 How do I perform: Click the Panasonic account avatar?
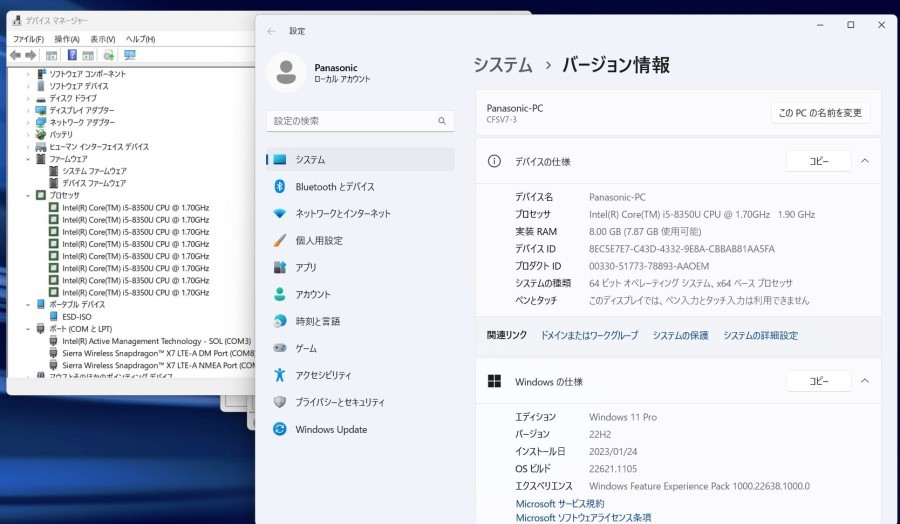point(286,72)
